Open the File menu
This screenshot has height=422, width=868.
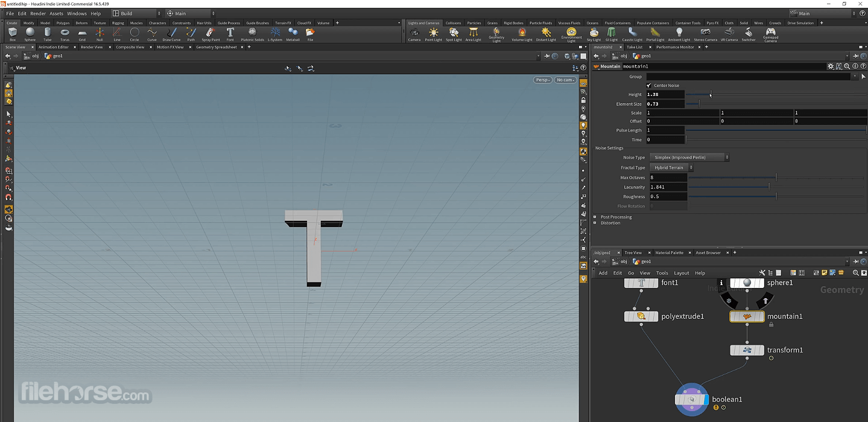(10, 13)
